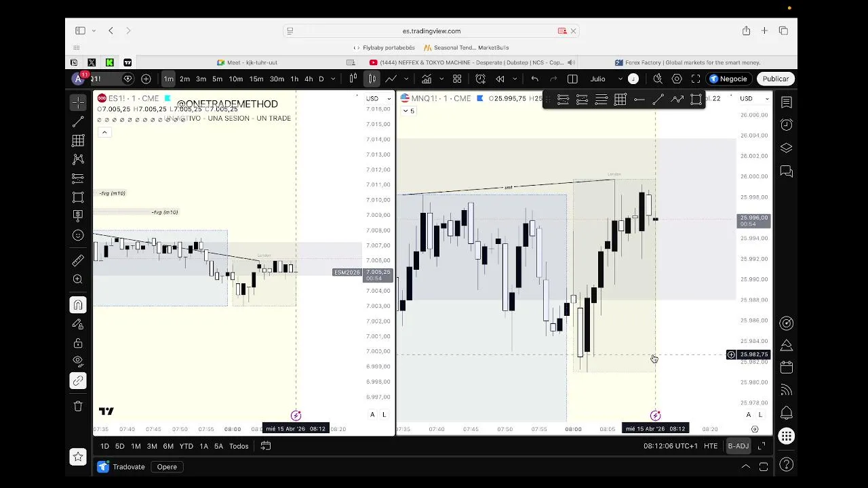Click the Opere button next to Tradovate
The width and height of the screenshot is (868, 488).
pyautogui.click(x=167, y=467)
